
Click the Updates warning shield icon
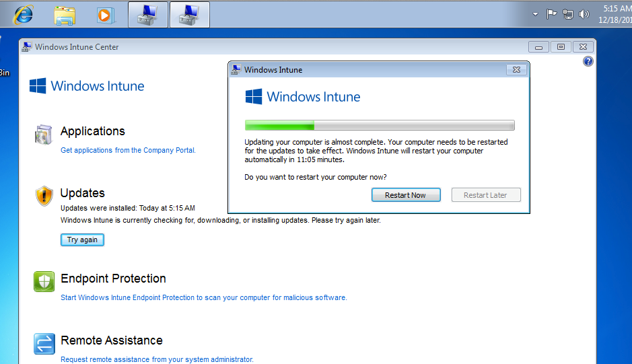(44, 196)
